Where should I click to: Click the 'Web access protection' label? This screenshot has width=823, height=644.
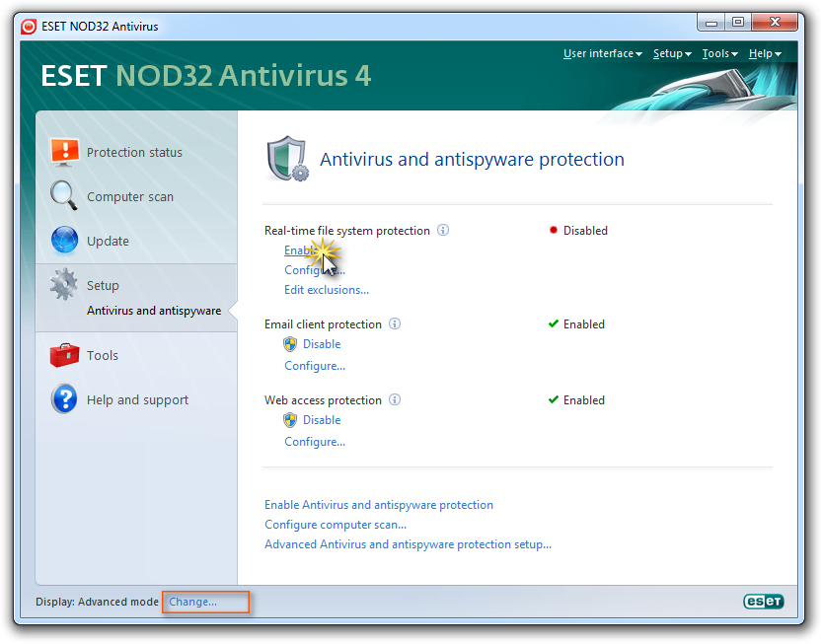323,400
